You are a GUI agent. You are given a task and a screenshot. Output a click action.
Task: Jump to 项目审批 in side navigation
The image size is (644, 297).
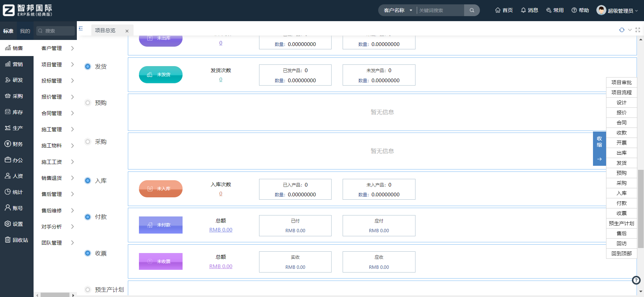(622, 82)
